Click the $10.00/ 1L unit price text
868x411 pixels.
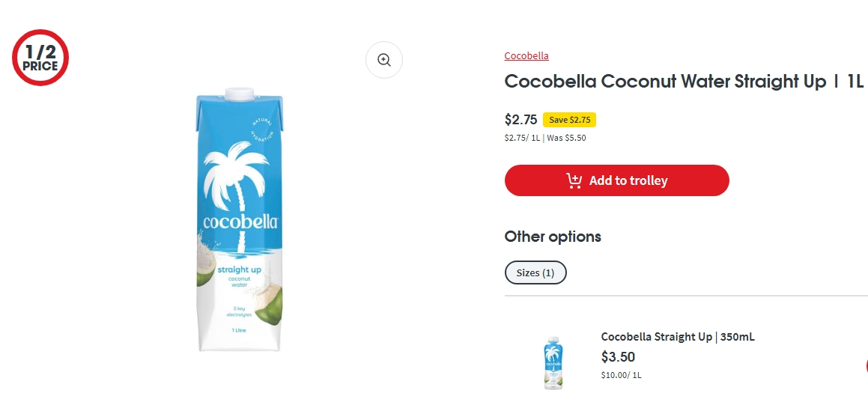click(x=621, y=375)
